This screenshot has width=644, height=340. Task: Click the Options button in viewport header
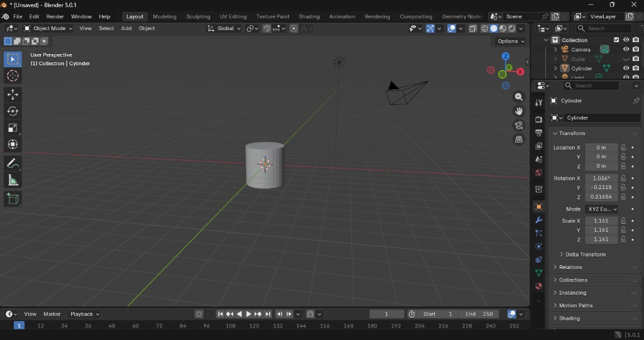pyautogui.click(x=510, y=41)
